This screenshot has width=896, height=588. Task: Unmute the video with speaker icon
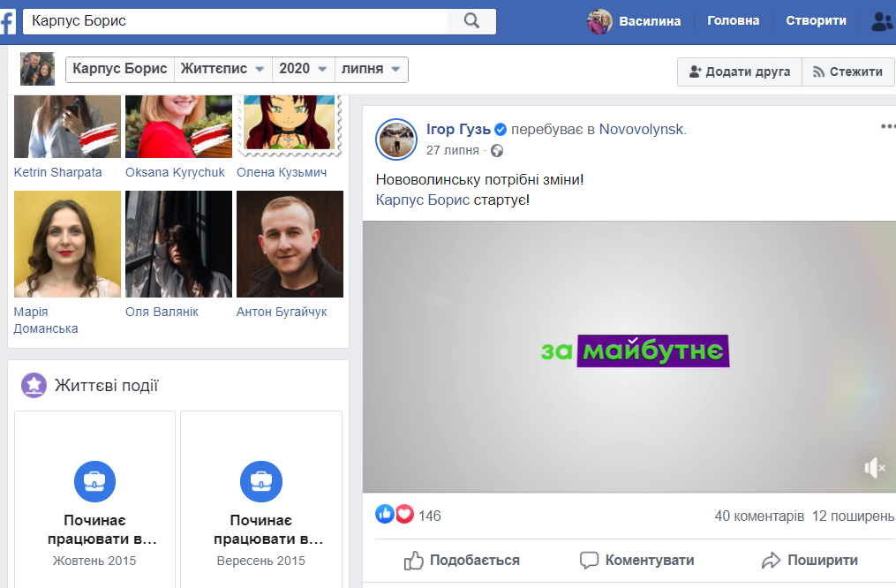874,468
